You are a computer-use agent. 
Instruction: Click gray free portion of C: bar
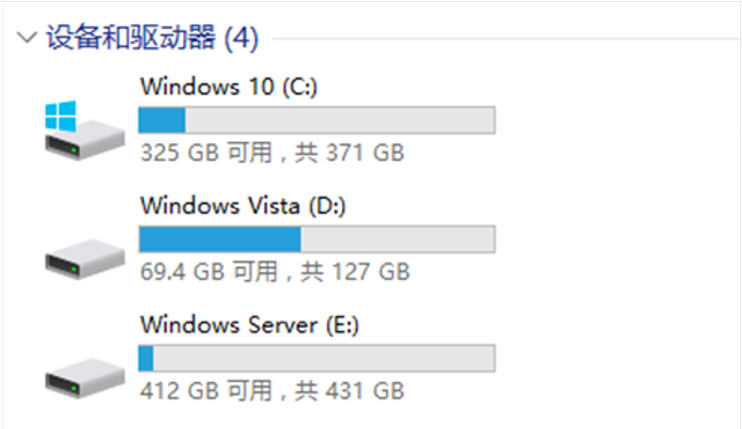(340, 120)
